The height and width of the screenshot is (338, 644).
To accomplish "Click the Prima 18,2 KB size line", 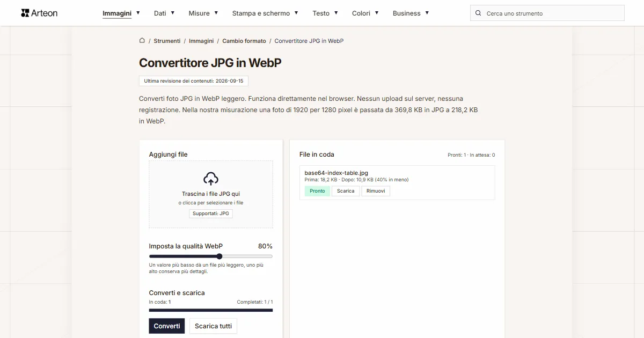I will (x=356, y=180).
